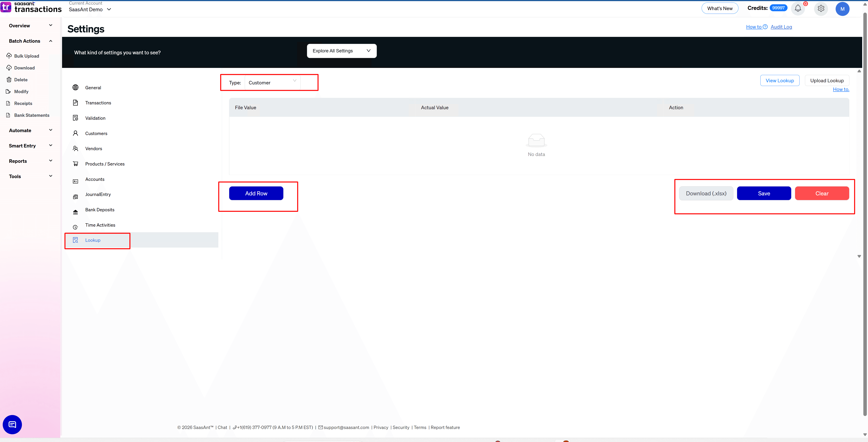
Task: Click the Delete trash icon in sidebar
Action: point(8,79)
